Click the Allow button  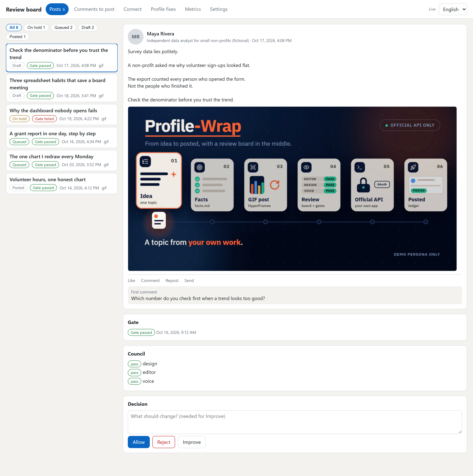[138, 442]
